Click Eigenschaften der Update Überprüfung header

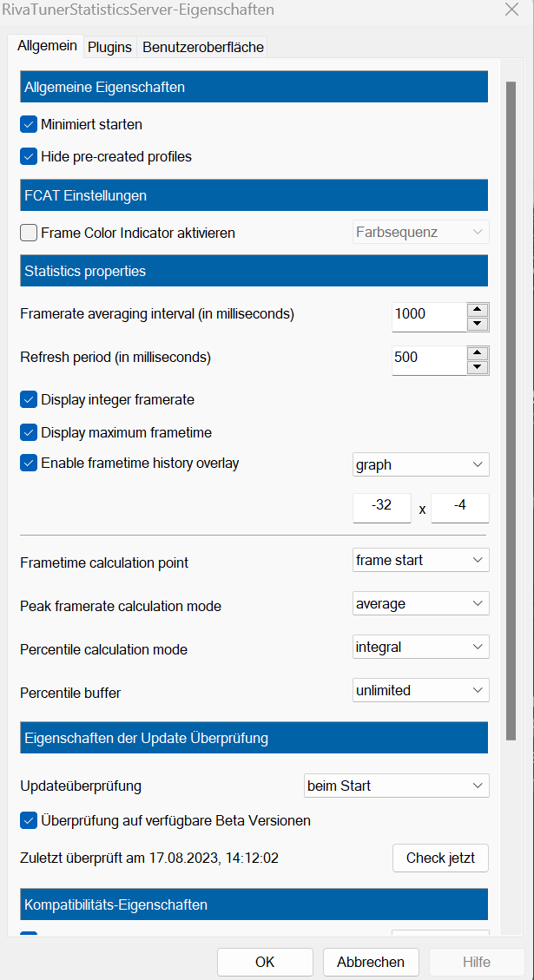[x=254, y=738]
